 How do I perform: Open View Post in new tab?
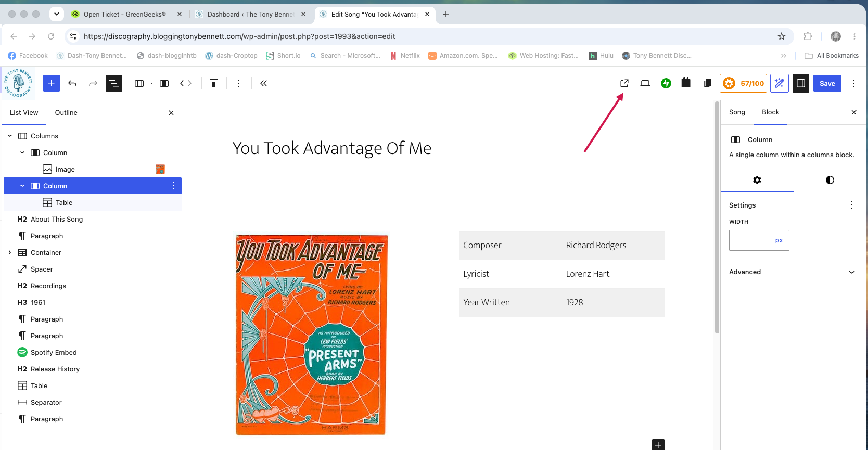click(624, 83)
